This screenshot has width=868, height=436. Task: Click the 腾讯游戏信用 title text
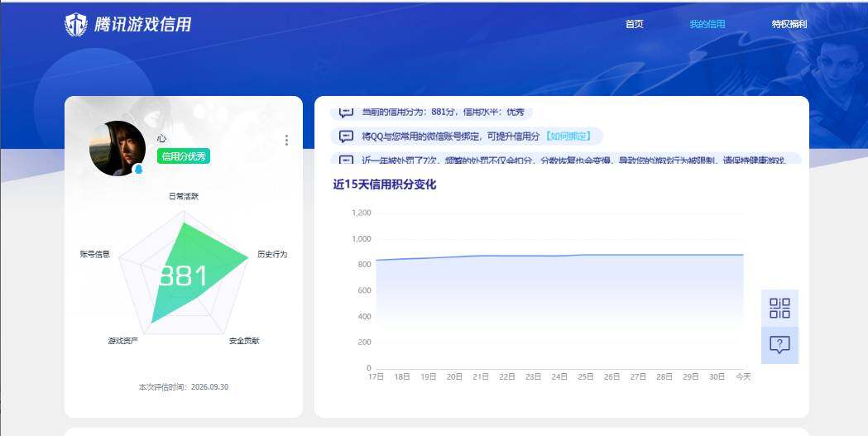(x=143, y=24)
